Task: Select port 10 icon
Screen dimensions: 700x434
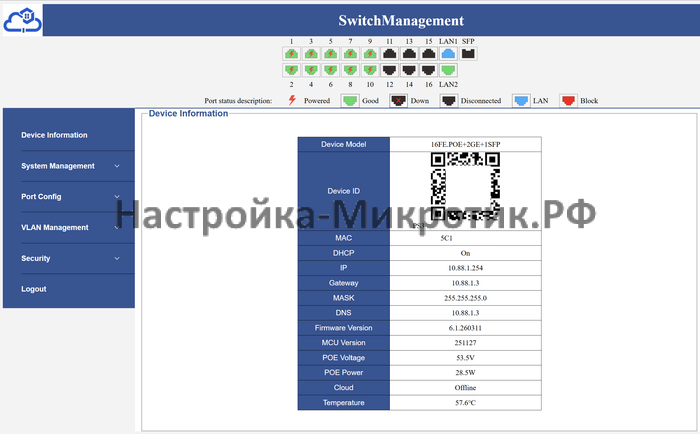Action: pos(370,70)
